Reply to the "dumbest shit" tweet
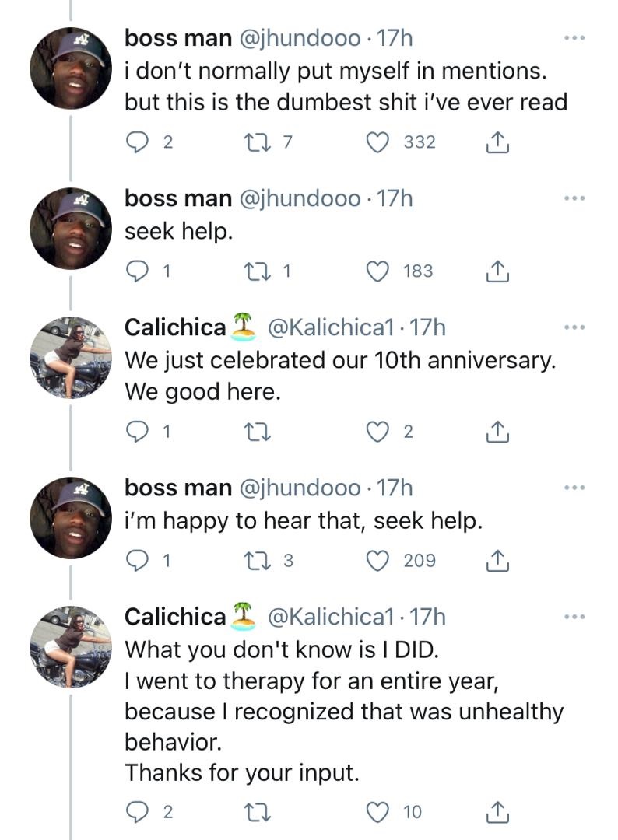 [137, 142]
